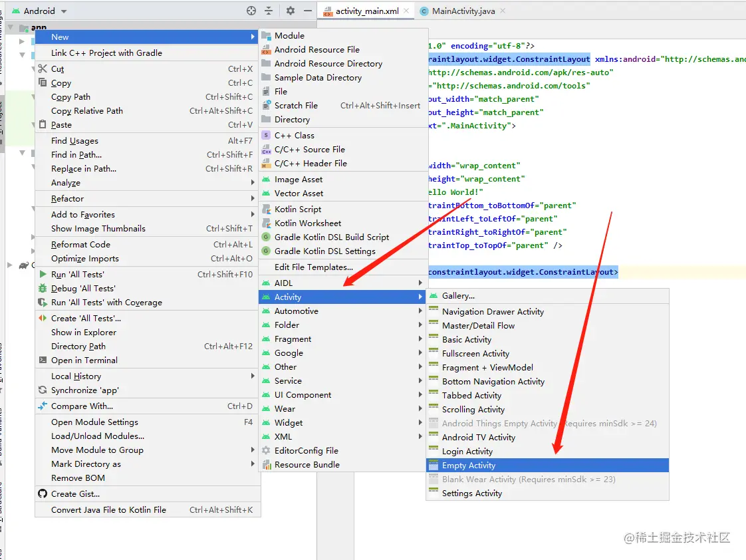Select Empty Activity
Viewport: 746px width, 560px height.
click(x=548, y=466)
